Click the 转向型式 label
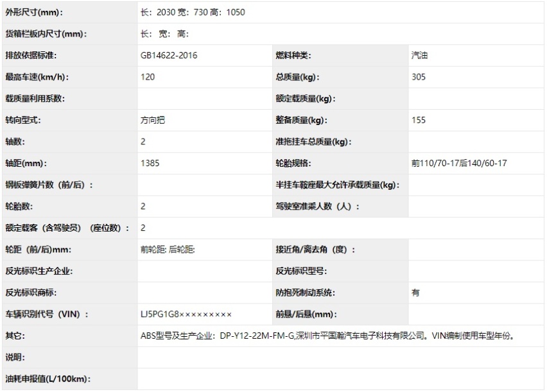Screen dimensions: 547x392 pos(22,121)
